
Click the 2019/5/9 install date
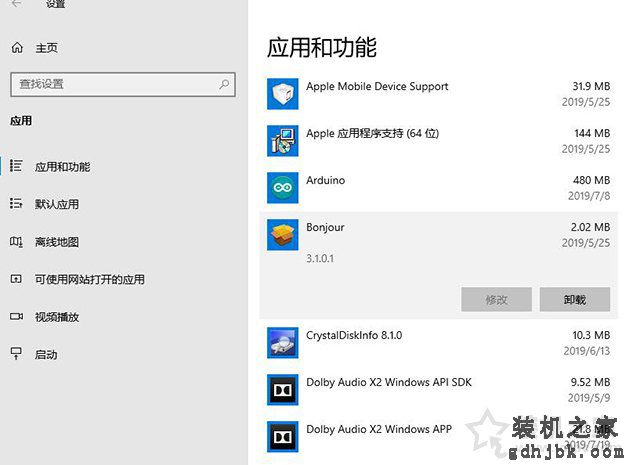(589, 398)
